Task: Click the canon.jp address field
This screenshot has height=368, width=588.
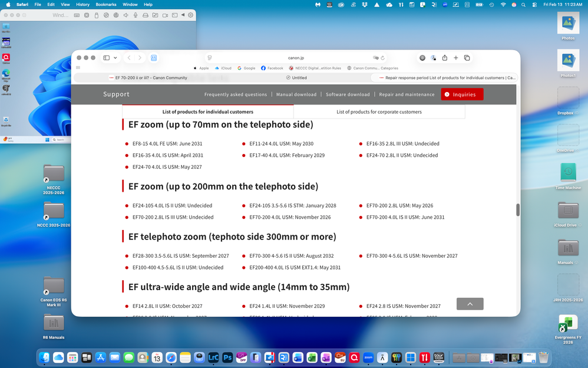Action: [x=296, y=58]
